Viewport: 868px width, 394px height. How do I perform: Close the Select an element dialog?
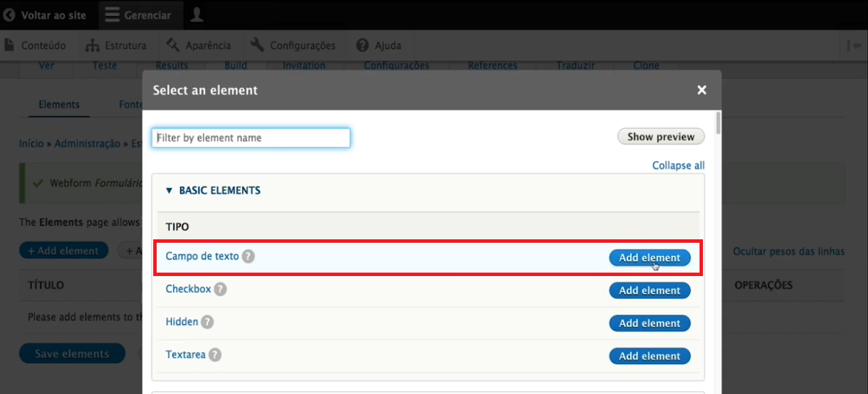click(x=702, y=90)
